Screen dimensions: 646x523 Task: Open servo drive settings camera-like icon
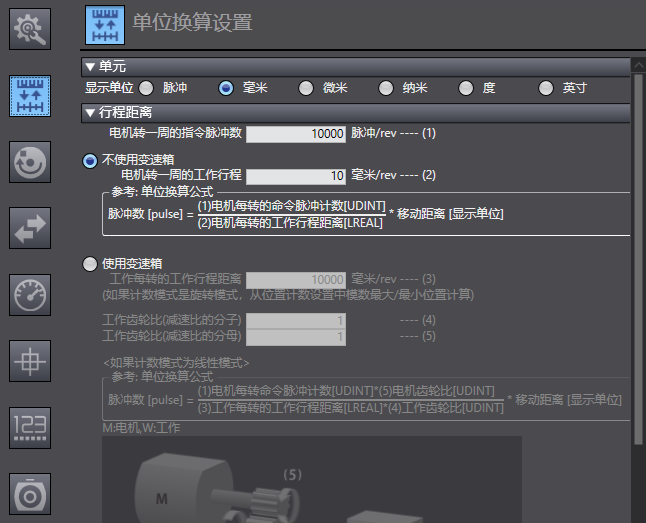[30, 494]
